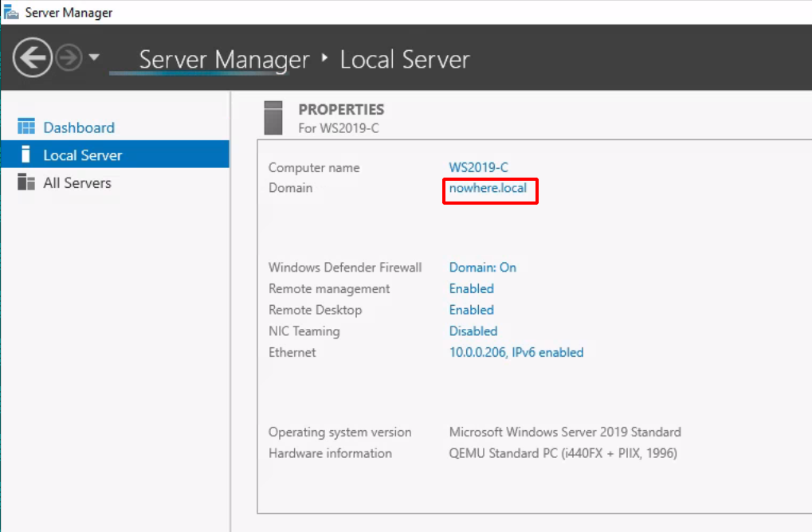Click the 'Ethernet' label

292,353
